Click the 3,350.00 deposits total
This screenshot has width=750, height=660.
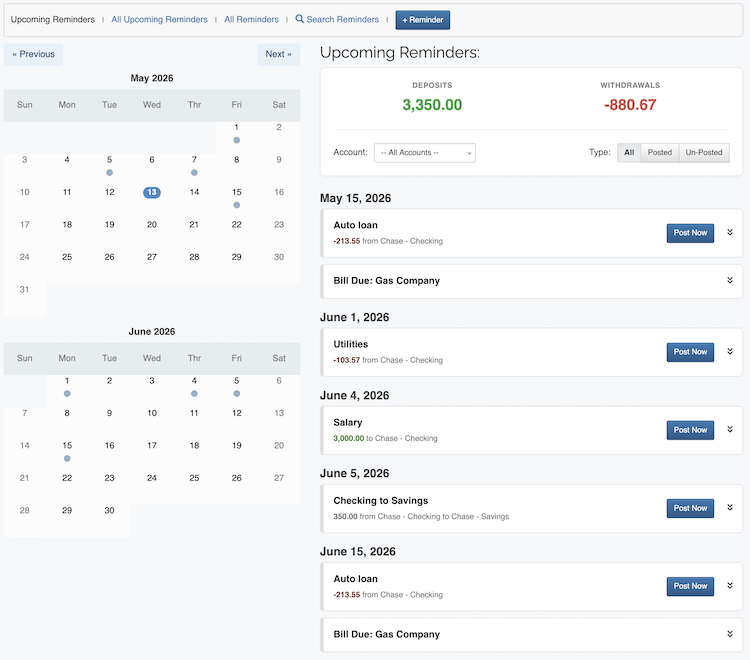tap(432, 105)
